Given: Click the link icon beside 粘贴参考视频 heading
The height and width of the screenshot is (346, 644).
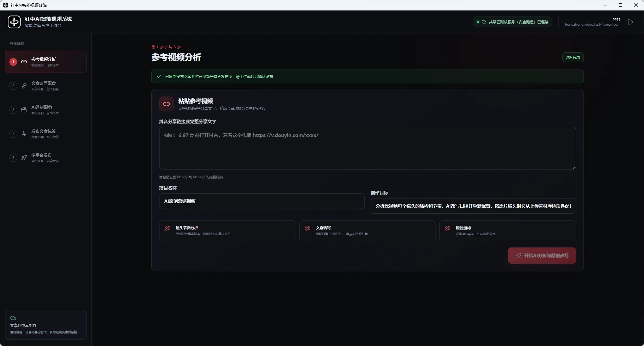Looking at the screenshot, I should tap(167, 104).
